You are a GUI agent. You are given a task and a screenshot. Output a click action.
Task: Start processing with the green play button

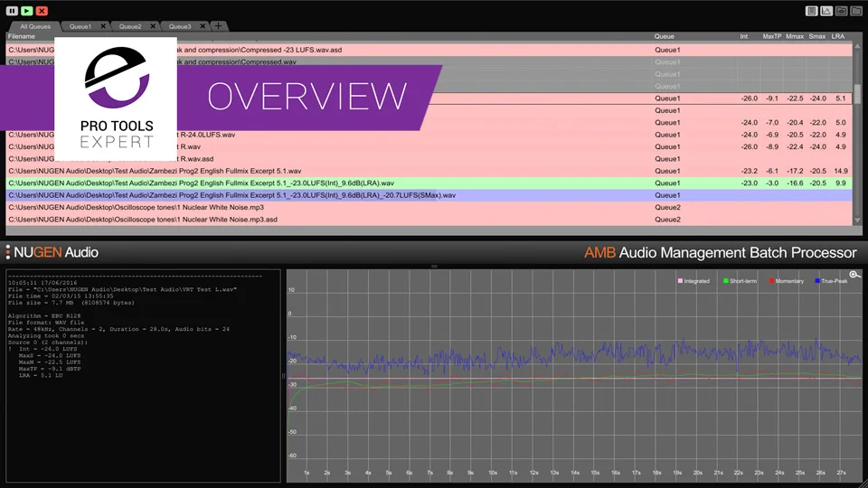pos(26,11)
